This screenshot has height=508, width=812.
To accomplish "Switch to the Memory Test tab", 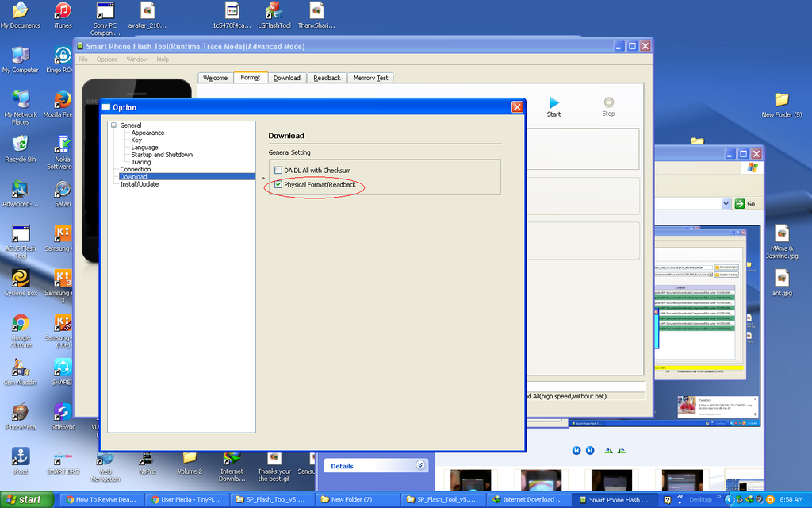I will tap(370, 78).
